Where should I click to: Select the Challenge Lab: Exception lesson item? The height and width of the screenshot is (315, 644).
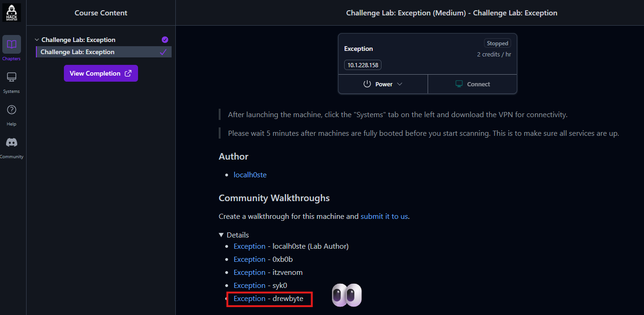[77, 52]
